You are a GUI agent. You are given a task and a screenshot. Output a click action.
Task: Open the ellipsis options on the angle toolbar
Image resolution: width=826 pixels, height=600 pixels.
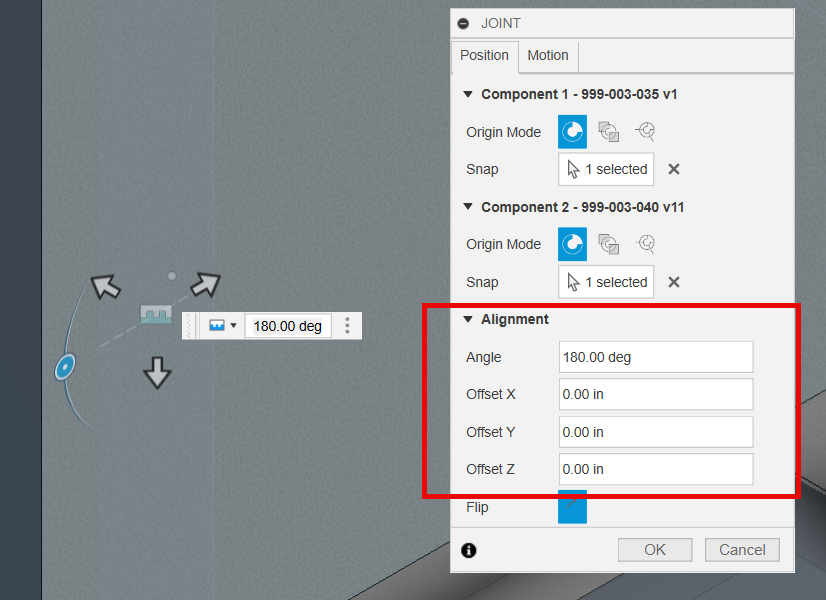[x=348, y=325]
